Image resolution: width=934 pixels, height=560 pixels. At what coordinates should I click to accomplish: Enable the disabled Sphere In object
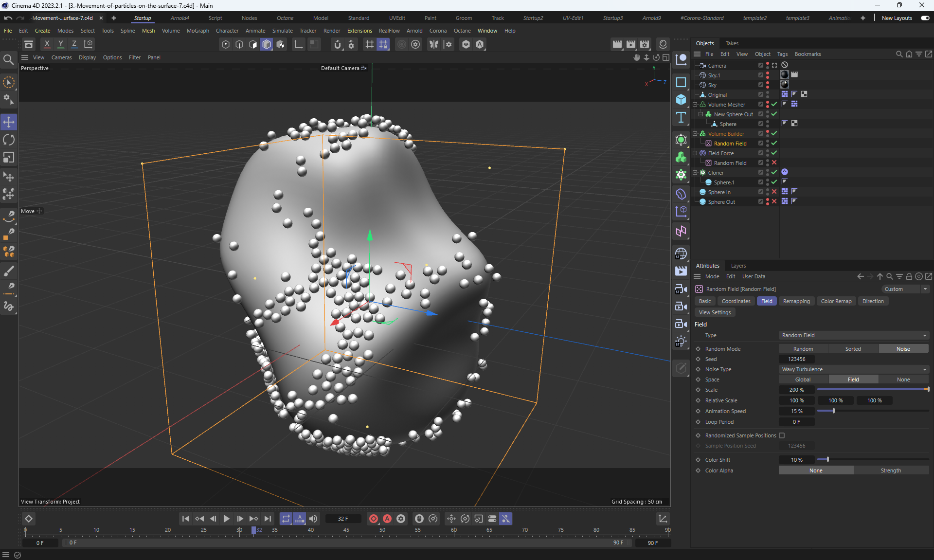point(774,192)
